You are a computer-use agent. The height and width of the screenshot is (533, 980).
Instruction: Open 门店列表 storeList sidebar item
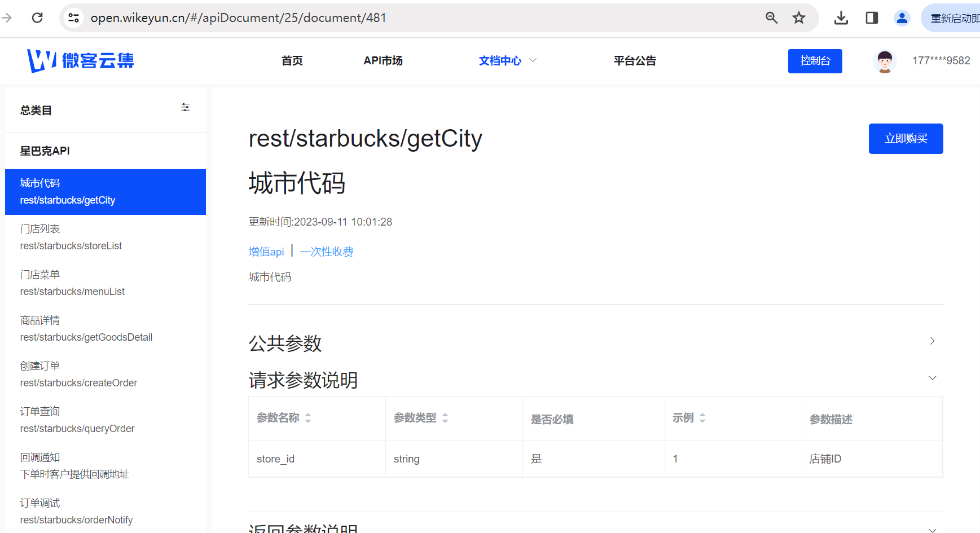coord(106,237)
